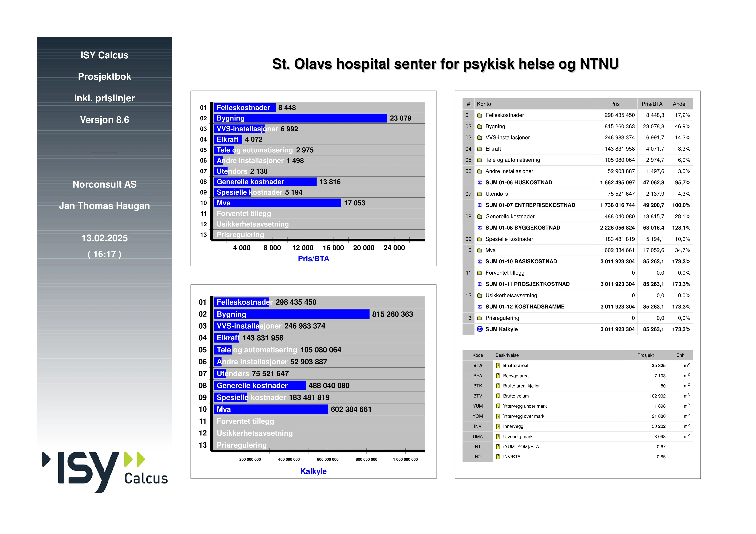Select the folder icon in the Utendørs table row

479,194
